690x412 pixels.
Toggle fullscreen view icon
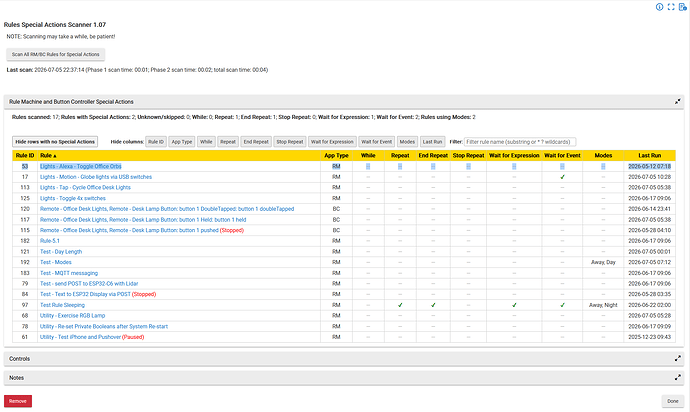(671, 7)
